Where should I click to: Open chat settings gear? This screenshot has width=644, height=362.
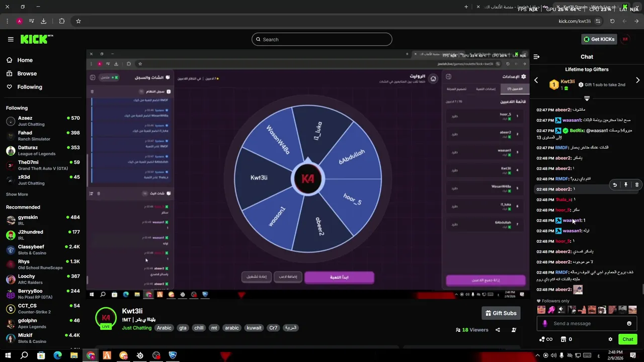point(610,339)
